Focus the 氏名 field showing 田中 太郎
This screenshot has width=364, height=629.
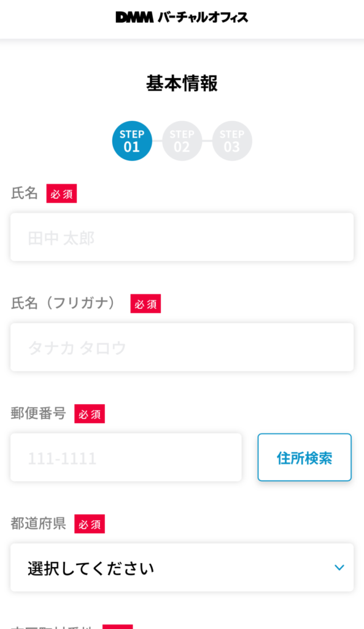pos(182,237)
